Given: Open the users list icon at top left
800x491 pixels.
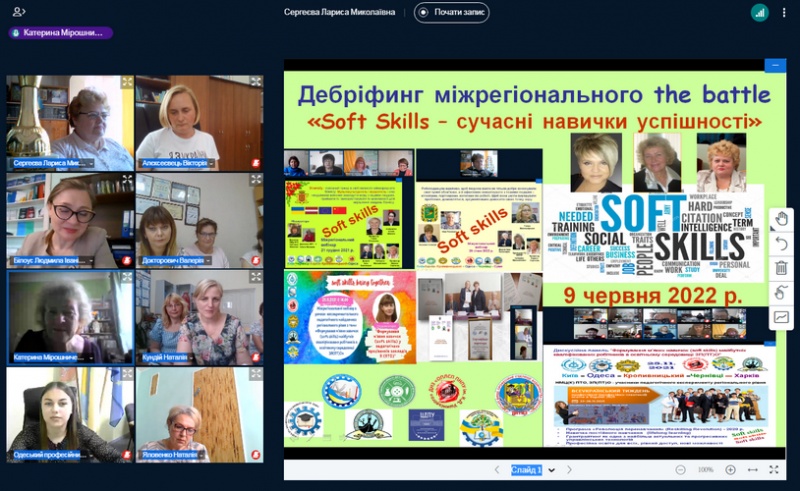Looking at the screenshot, I should tap(19, 12).
